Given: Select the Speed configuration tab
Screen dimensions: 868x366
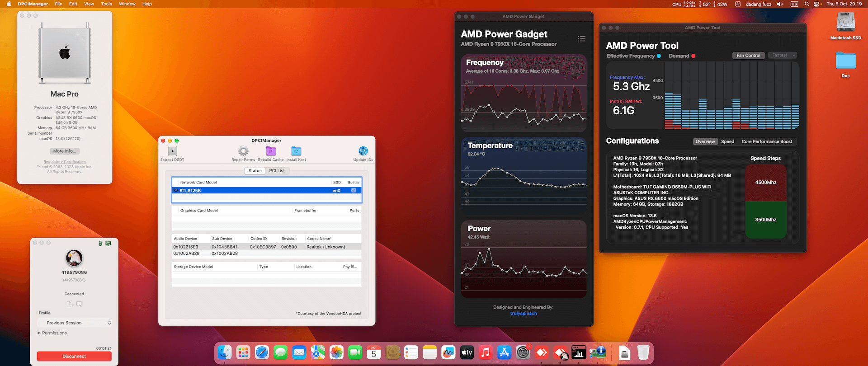Looking at the screenshot, I should [727, 141].
